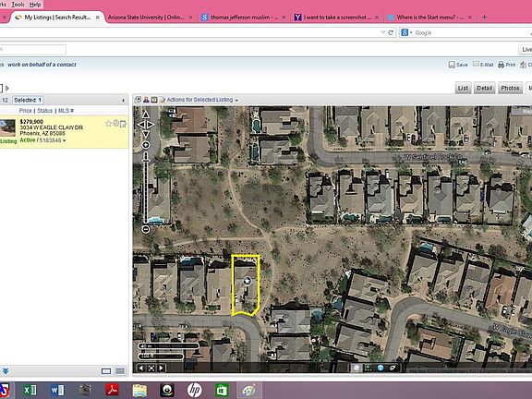The image size is (532, 399).
Task: Switch to multi-line view at the listings panel bottom
Action: click(x=120, y=371)
